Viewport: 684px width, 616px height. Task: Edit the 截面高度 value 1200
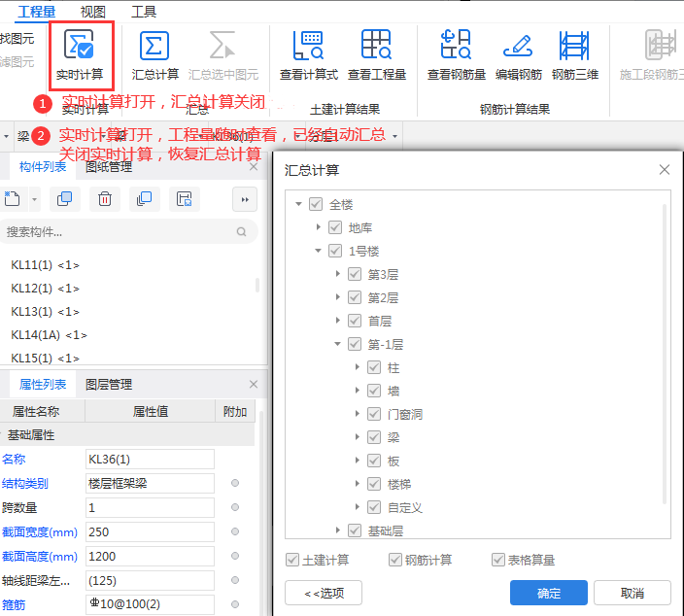point(150,556)
